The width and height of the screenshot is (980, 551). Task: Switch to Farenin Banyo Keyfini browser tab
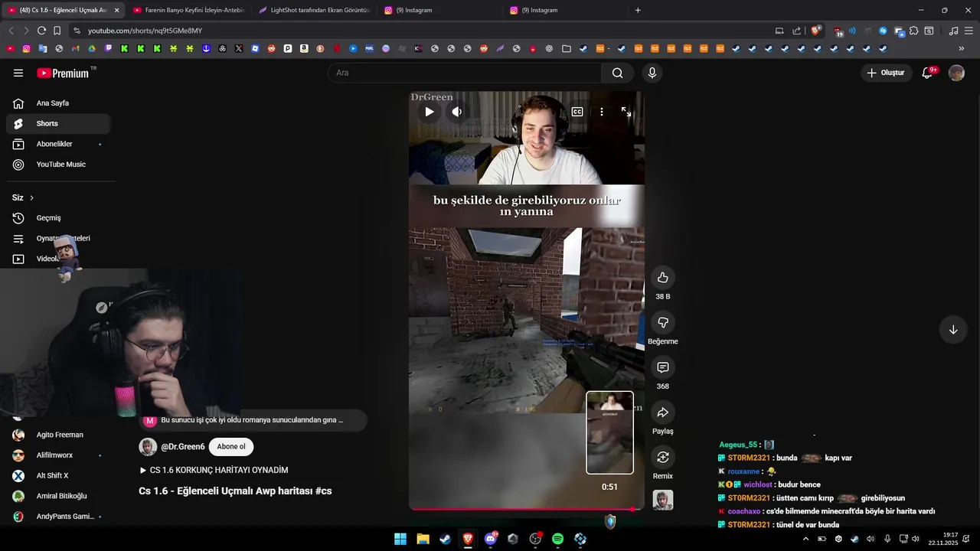click(x=188, y=10)
